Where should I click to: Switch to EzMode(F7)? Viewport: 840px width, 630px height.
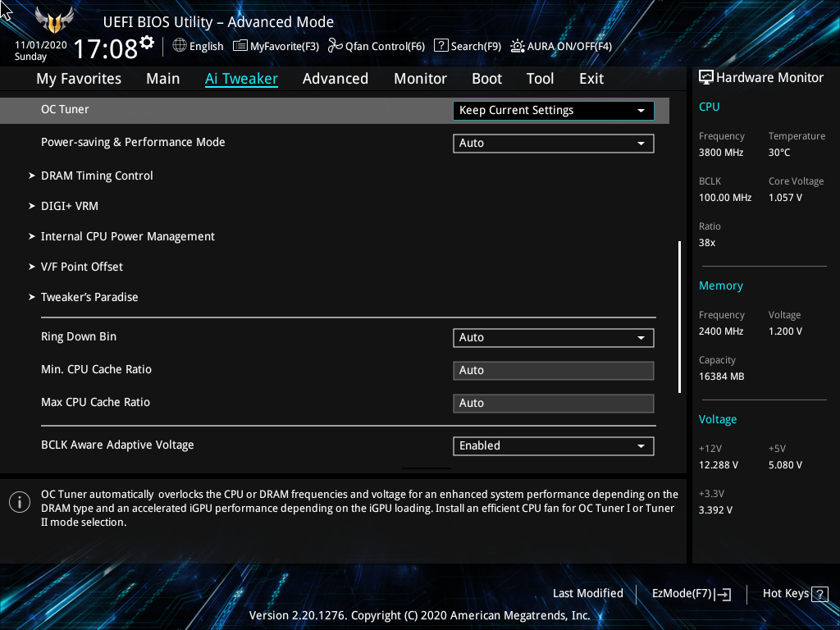(x=691, y=594)
